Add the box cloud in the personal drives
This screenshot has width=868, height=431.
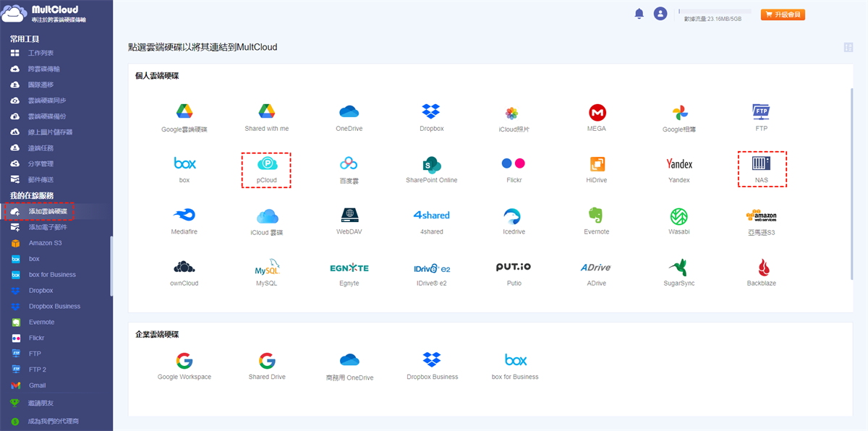point(184,163)
